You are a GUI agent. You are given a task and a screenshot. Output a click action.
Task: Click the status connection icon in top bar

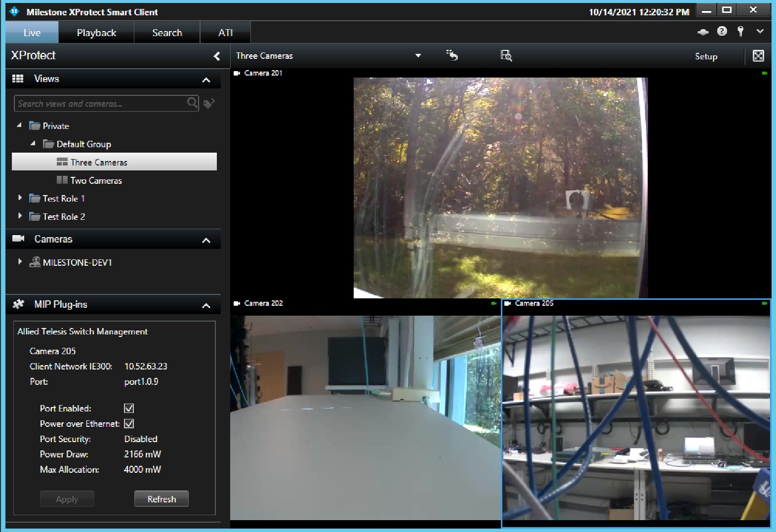(x=703, y=32)
